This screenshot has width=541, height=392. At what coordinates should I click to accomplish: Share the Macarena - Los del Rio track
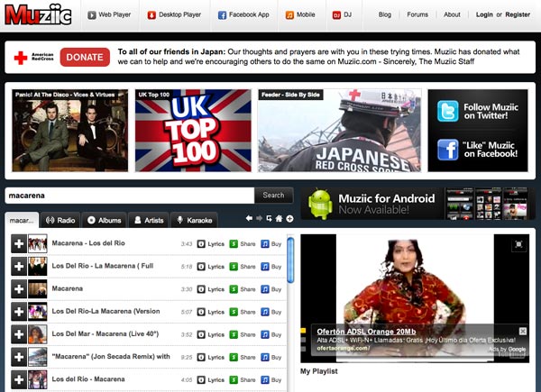[243, 243]
